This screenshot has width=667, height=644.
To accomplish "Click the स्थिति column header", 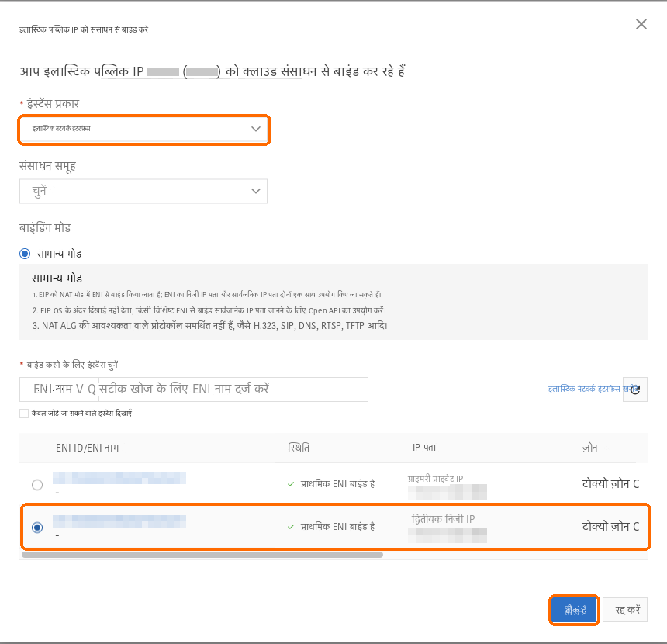I will (299, 448).
